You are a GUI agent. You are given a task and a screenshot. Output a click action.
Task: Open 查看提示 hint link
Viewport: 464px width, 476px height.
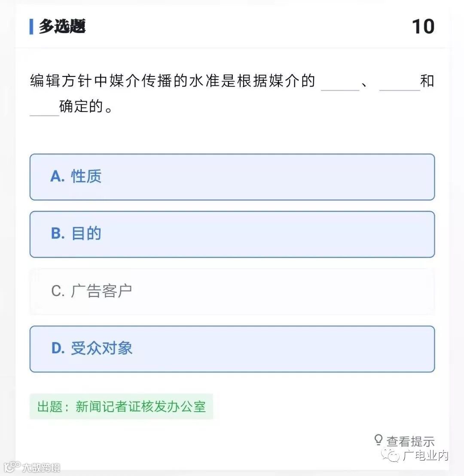(x=410, y=441)
